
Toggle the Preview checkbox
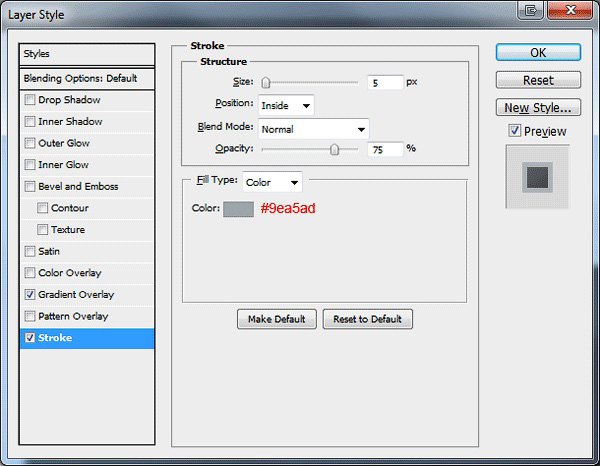click(515, 131)
